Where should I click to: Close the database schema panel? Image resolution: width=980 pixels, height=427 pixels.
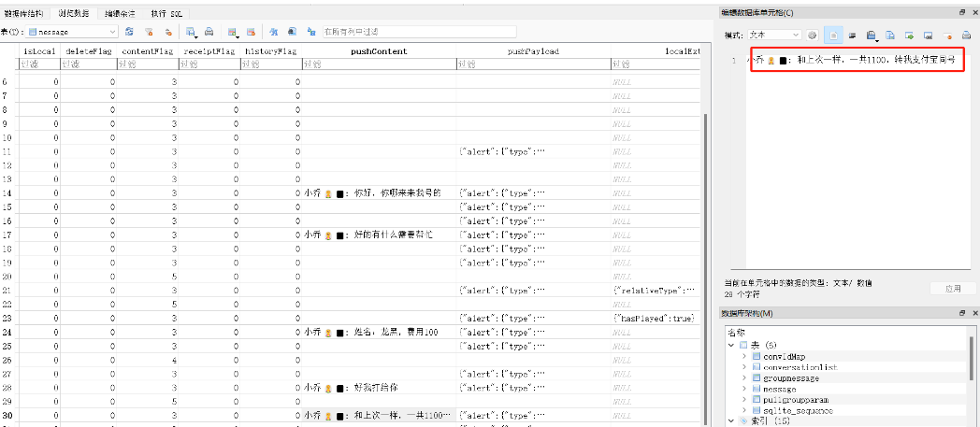(973, 313)
